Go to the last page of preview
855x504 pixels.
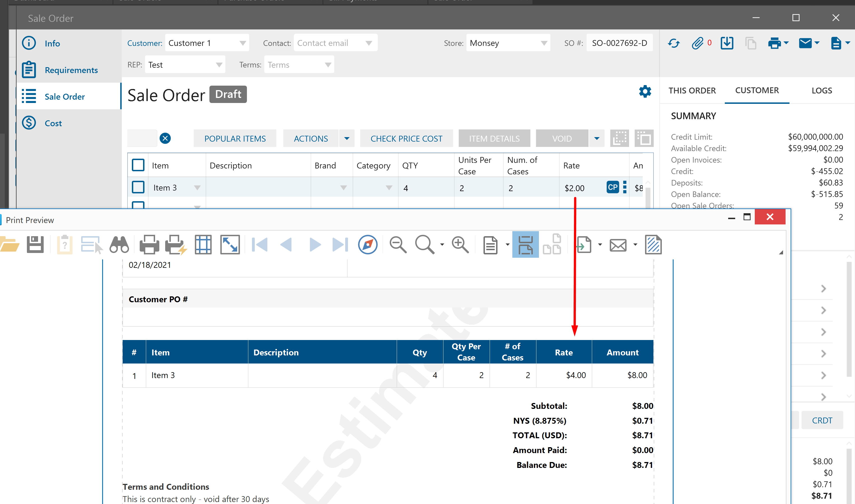(x=340, y=245)
